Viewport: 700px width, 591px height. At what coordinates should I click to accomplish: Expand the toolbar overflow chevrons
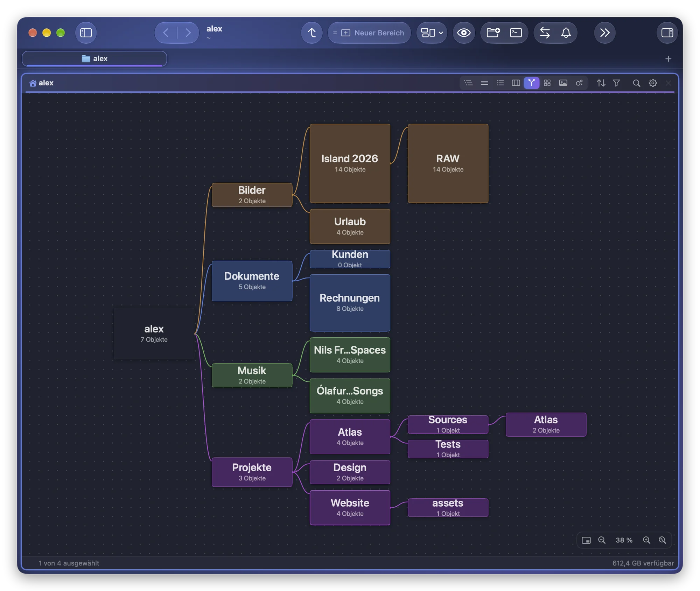point(605,33)
